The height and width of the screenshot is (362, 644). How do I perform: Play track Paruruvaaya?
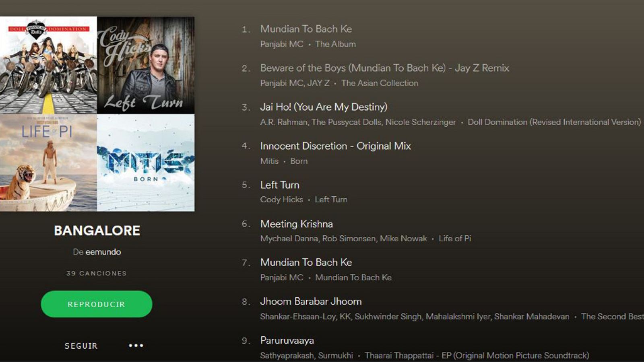287,340
